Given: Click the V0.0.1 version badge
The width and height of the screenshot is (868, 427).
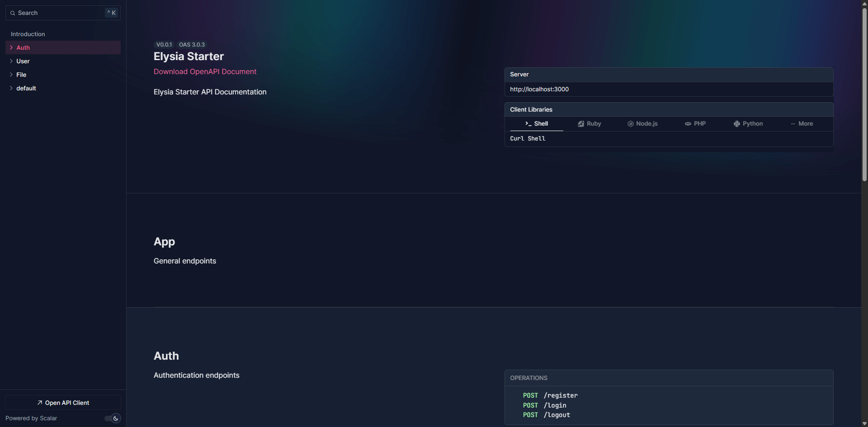Looking at the screenshot, I should [x=164, y=45].
